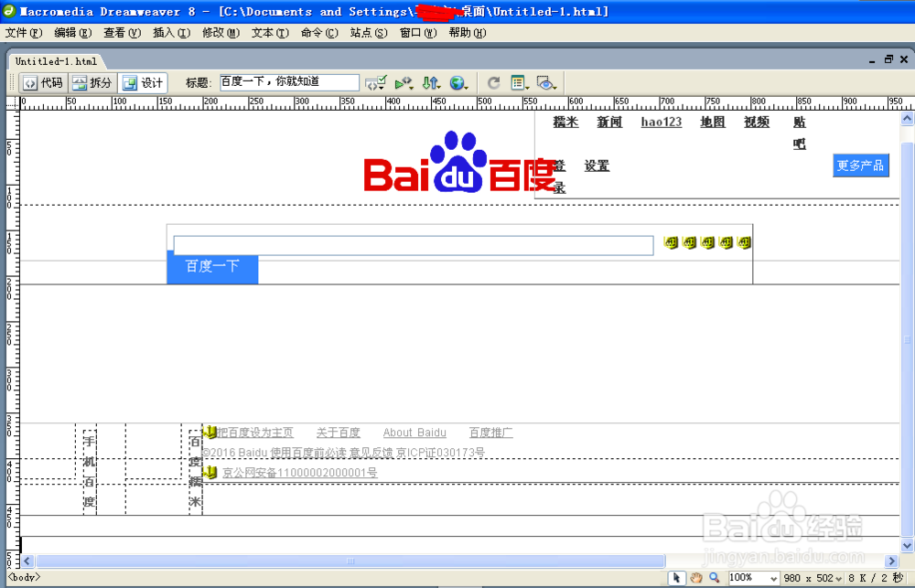Open the 编辑(E) menu
This screenshot has width=915, height=588.
point(73,33)
